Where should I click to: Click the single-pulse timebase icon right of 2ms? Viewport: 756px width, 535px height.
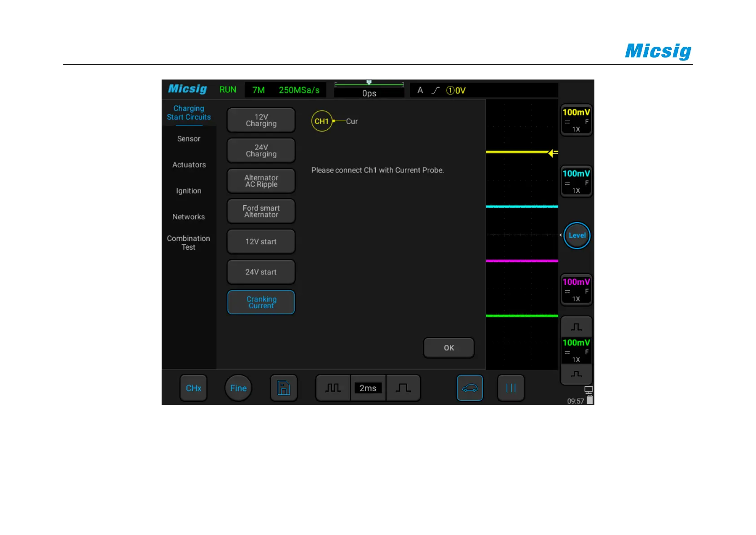click(403, 388)
